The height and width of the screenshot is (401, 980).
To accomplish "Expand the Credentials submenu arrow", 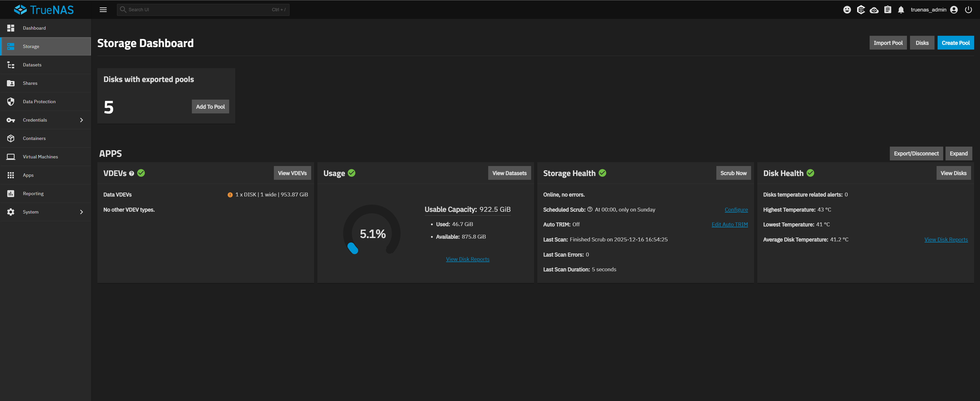I will click(81, 120).
